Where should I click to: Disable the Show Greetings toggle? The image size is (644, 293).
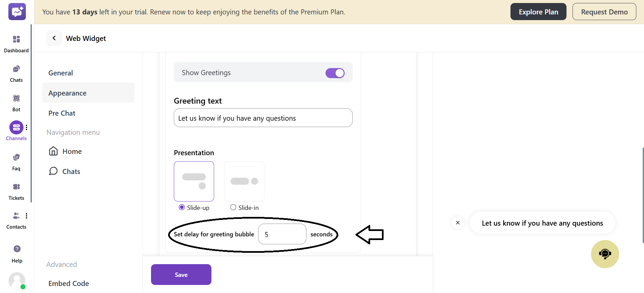pyautogui.click(x=335, y=73)
